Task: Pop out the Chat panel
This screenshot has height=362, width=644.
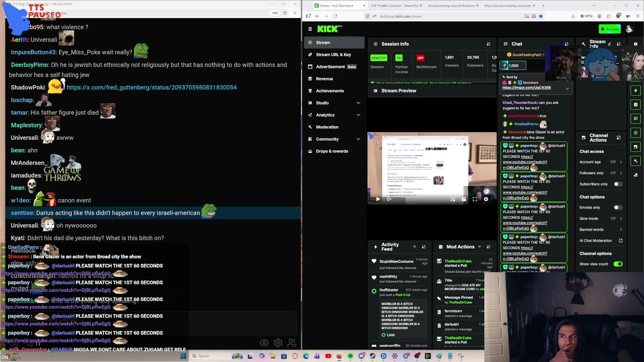Action: click(x=566, y=44)
